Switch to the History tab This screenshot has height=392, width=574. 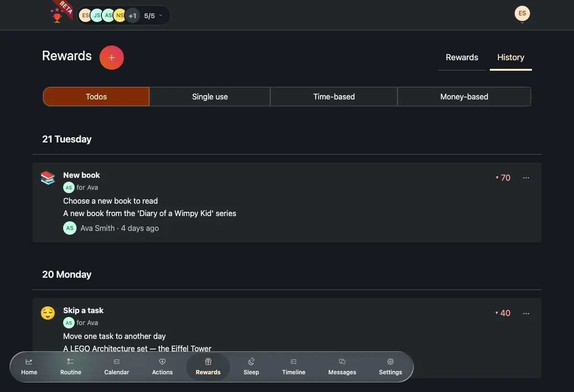511,58
